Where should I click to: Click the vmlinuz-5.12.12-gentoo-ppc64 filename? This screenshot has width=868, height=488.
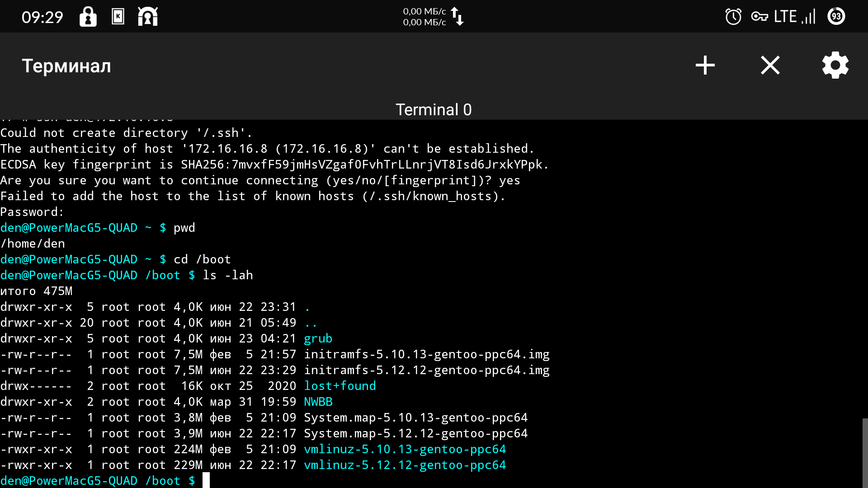coord(405,465)
